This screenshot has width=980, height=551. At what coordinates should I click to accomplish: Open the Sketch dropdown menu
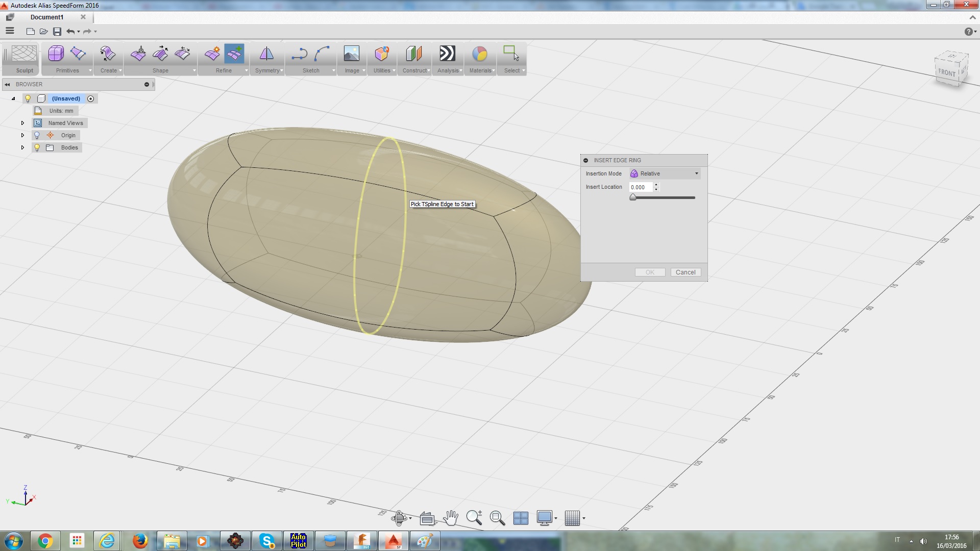333,71
